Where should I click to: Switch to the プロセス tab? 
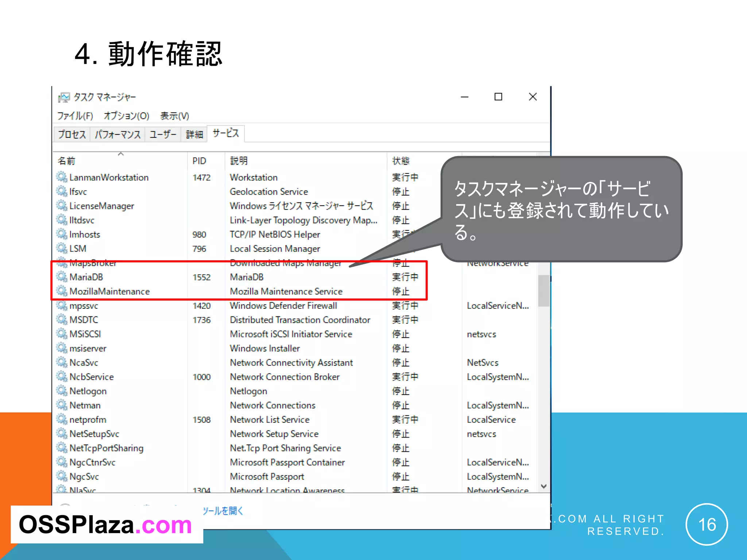(x=72, y=135)
